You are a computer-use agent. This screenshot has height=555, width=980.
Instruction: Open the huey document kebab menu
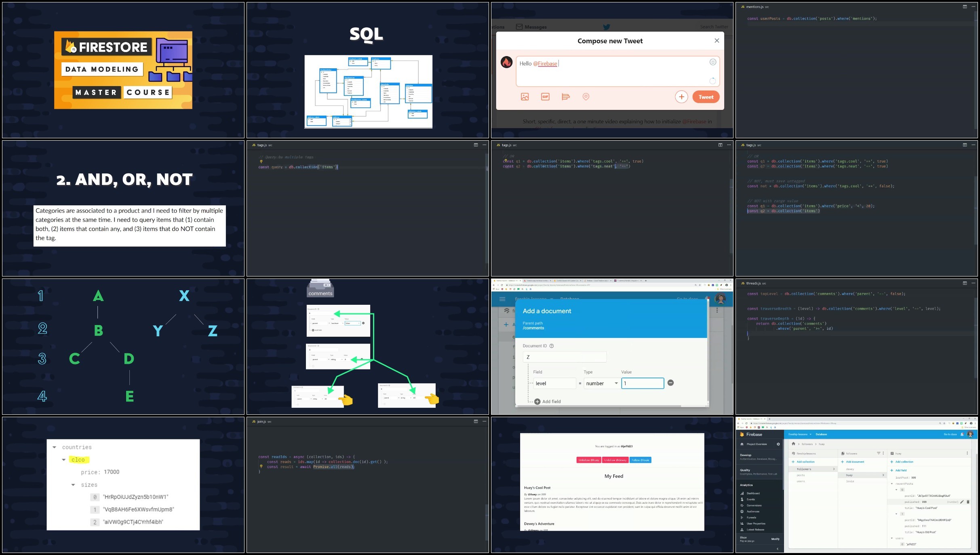pos(967,453)
